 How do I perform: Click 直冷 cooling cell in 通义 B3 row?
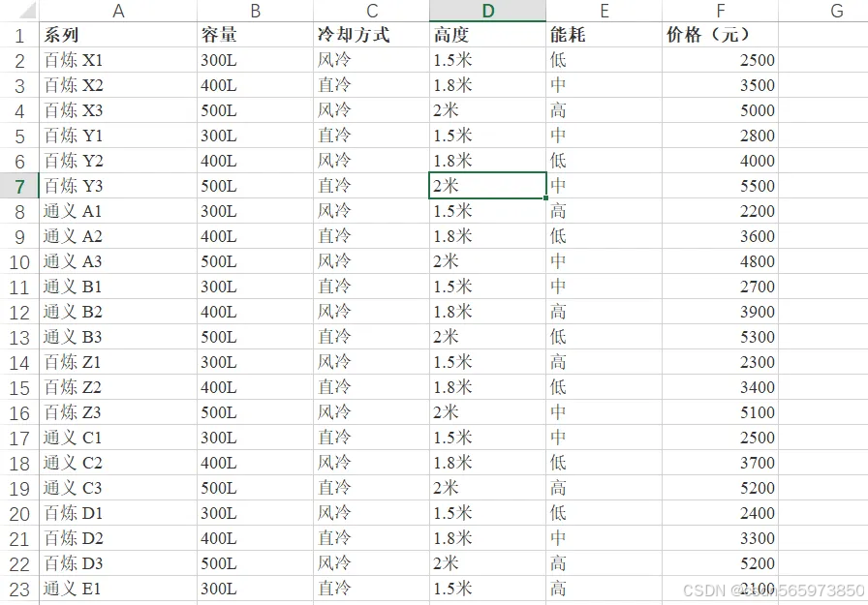coord(371,337)
